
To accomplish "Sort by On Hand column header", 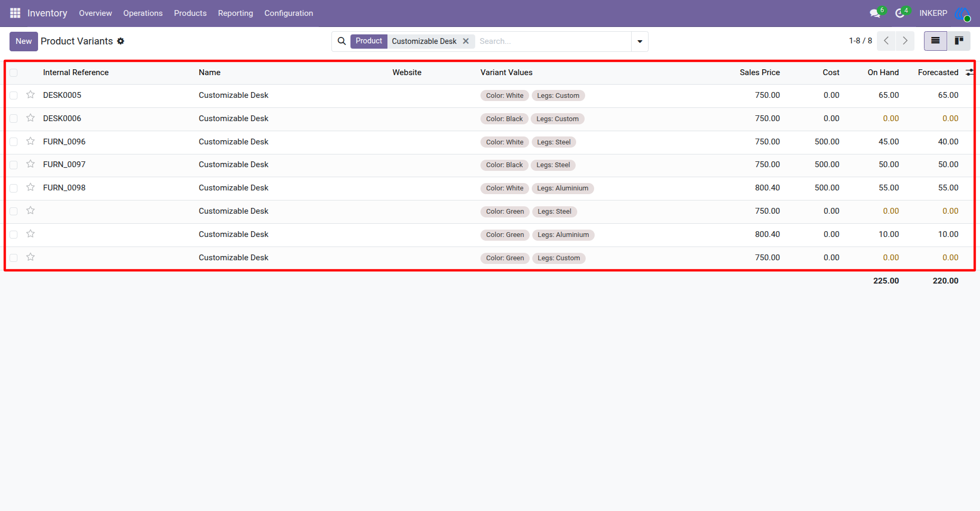I will coord(883,72).
